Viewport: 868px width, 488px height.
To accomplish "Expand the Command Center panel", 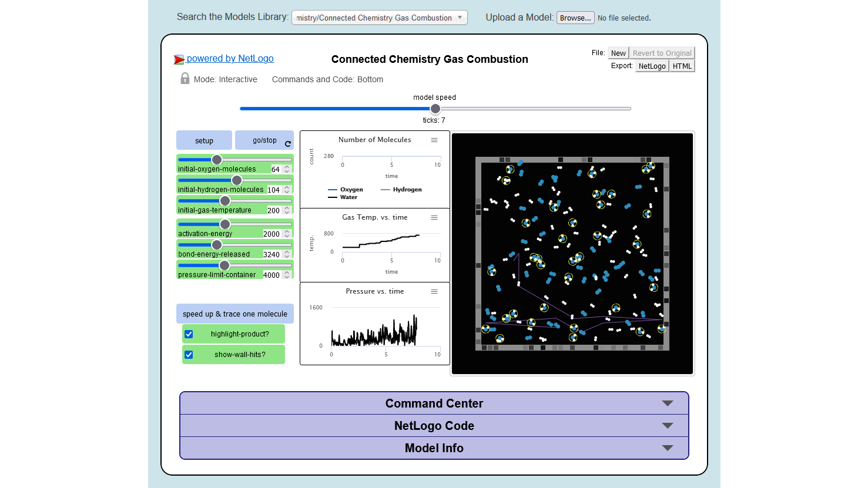I will tap(434, 403).
